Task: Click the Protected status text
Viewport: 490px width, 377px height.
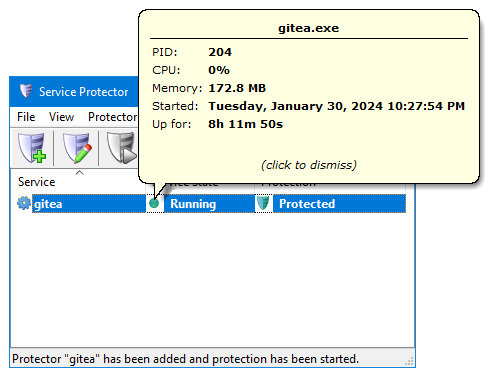Action: point(307,204)
